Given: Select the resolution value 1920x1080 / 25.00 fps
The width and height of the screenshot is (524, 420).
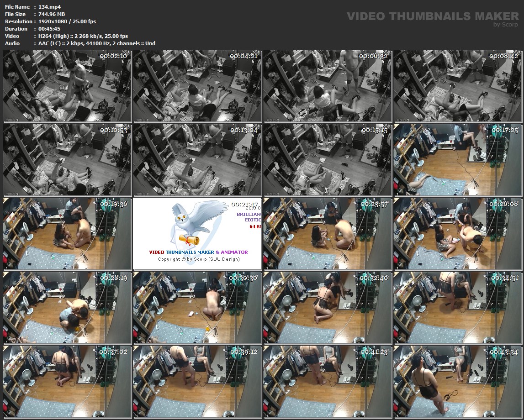Looking at the screenshot, I should pos(67,21).
